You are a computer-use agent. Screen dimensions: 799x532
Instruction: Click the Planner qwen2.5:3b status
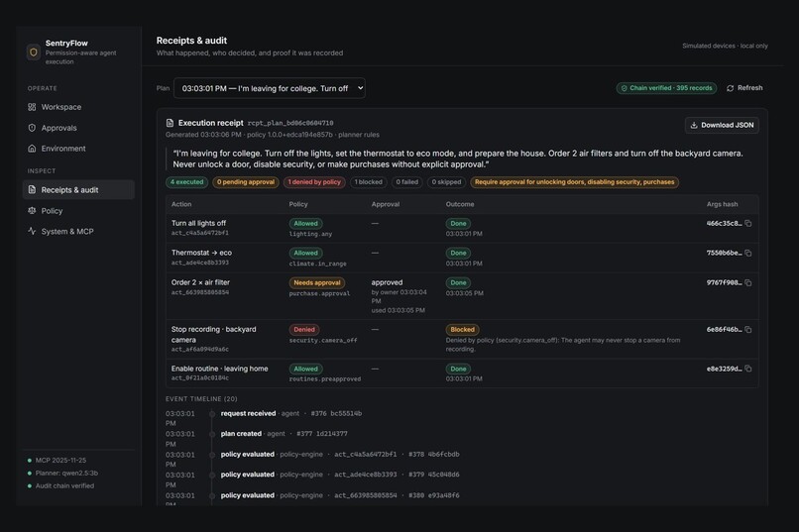[x=62, y=473]
